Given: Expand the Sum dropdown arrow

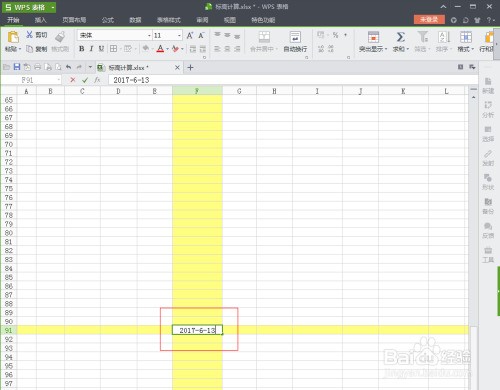Looking at the screenshot, I should coord(408,49).
